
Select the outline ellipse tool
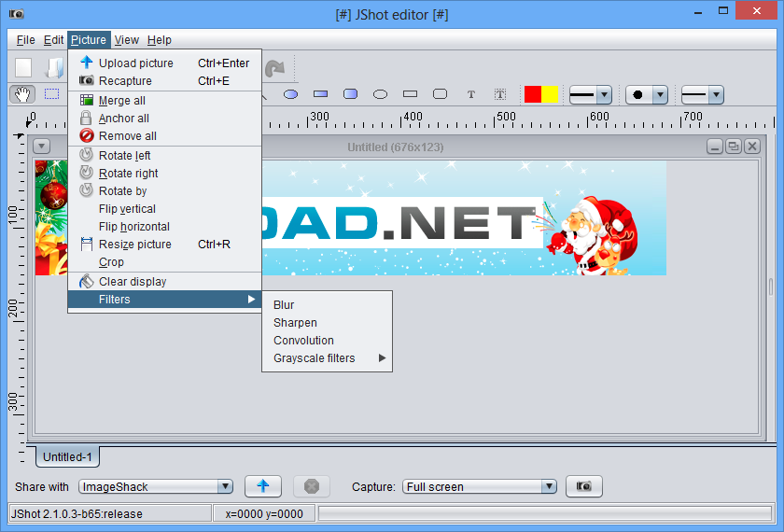pos(381,94)
